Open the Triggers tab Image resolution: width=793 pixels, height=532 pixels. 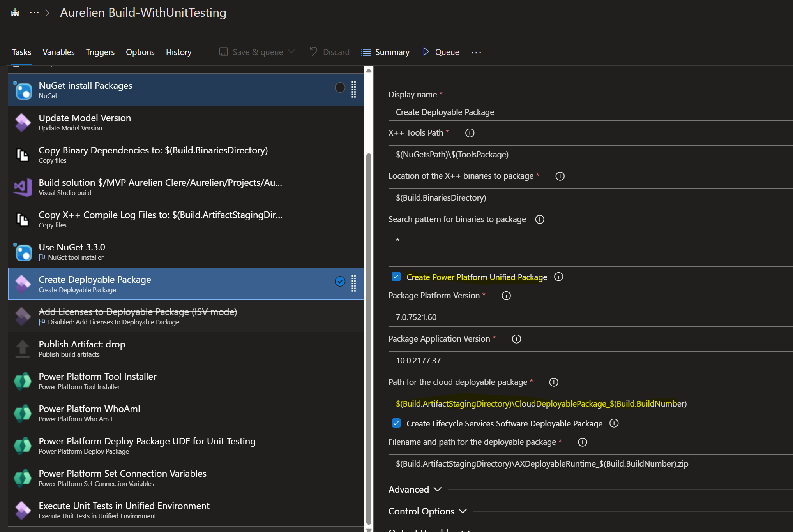pos(100,52)
